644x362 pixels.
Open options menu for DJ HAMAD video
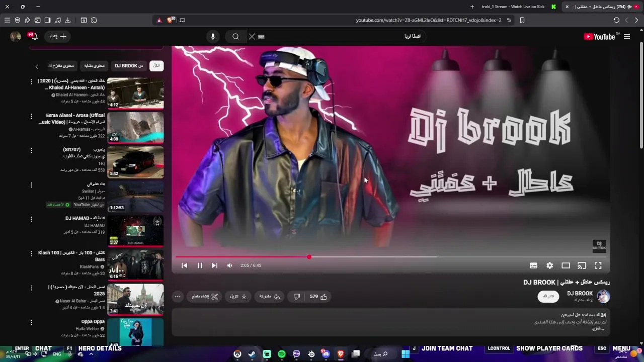[x=31, y=219]
